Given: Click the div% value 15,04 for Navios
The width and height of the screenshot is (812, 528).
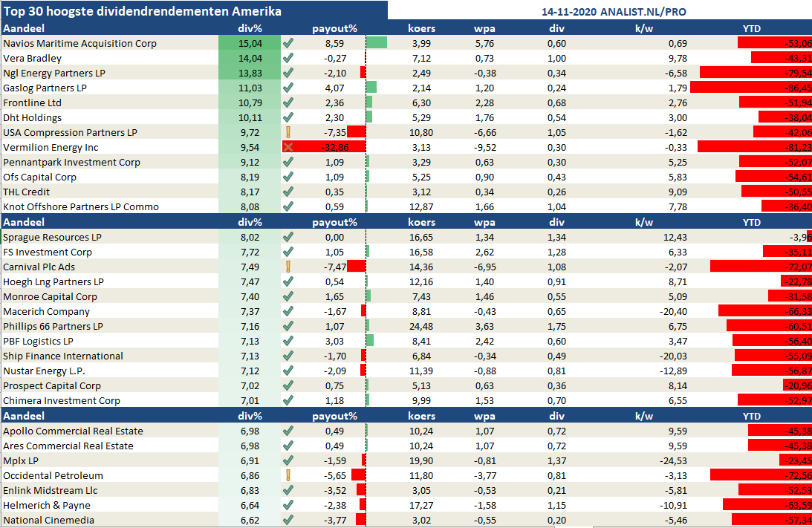Looking at the screenshot, I should [250, 44].
